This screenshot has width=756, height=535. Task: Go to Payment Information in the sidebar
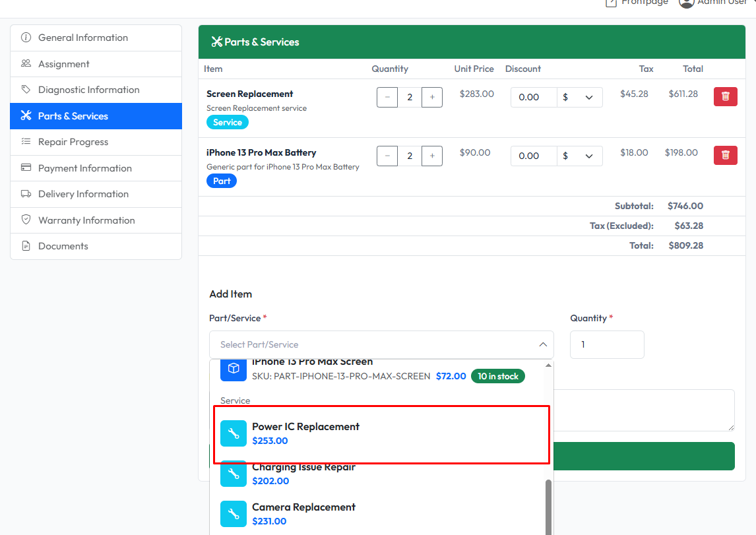[x=85, y=168]
